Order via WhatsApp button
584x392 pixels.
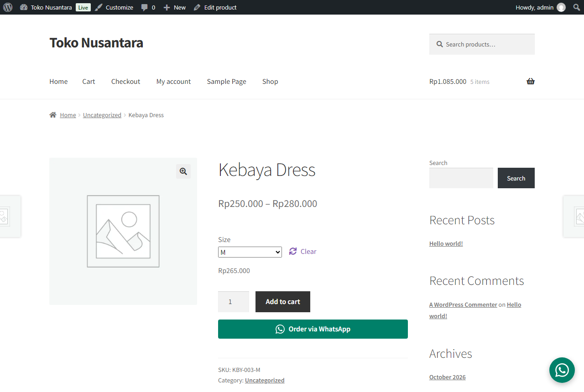[x=313, y=329]
